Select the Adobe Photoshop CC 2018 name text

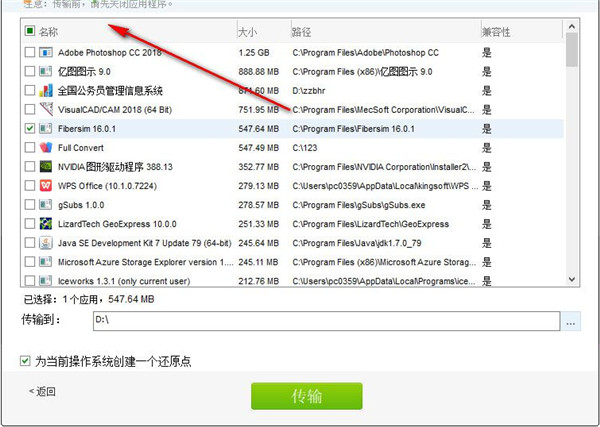(x=109, y=52)
